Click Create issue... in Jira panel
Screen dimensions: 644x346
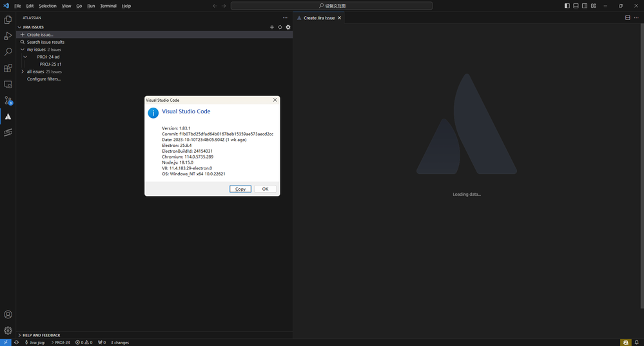[x=155, y=35]
